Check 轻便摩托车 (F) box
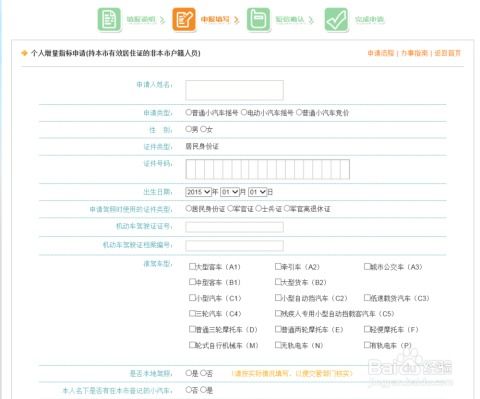Viewport: 480px width, 399px height. point(367,329)
